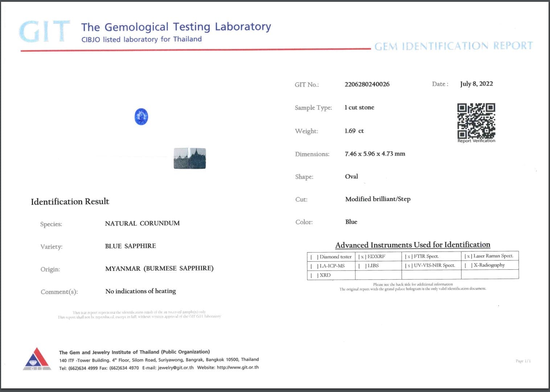The width and height of the screenshot is (550, 392).
Task: Click the grand palace hologram image
Action: [189, 158]
